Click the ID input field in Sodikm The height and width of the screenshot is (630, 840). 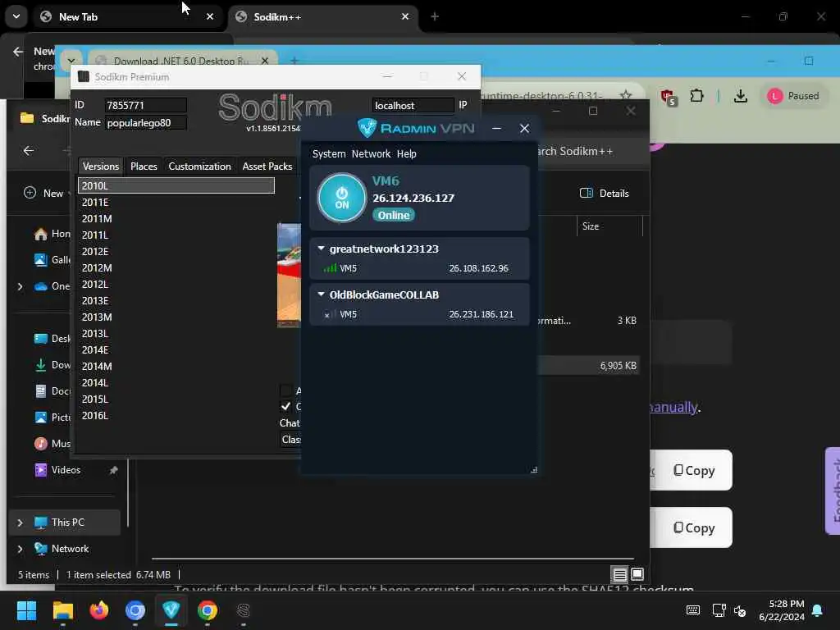pos(146,105)
